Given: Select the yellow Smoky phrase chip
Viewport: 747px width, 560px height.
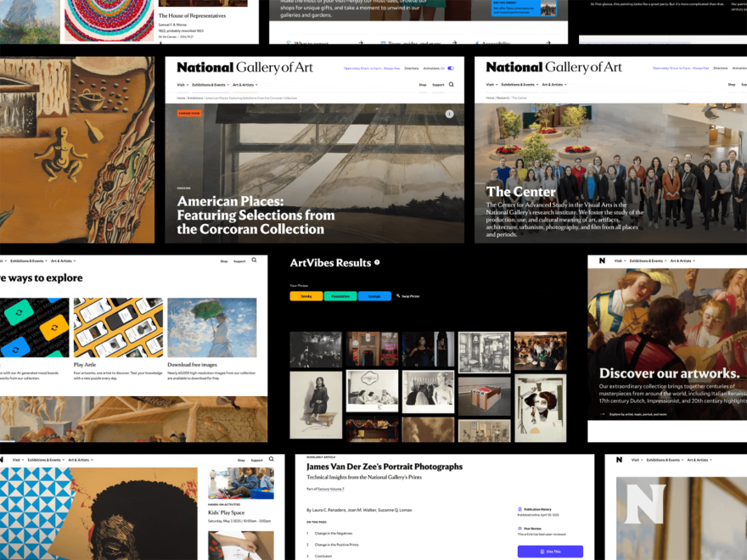Looking at the screenshot, I should (x=306, y=296).
